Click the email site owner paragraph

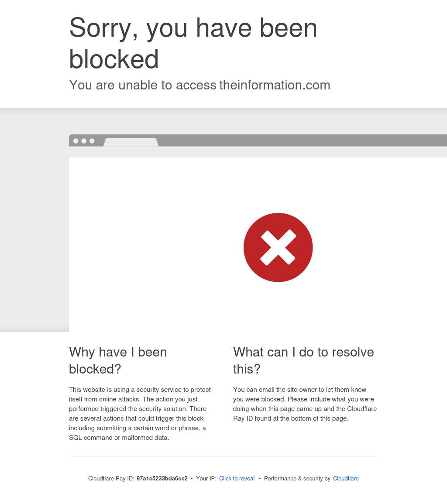(x=305, y=404)
